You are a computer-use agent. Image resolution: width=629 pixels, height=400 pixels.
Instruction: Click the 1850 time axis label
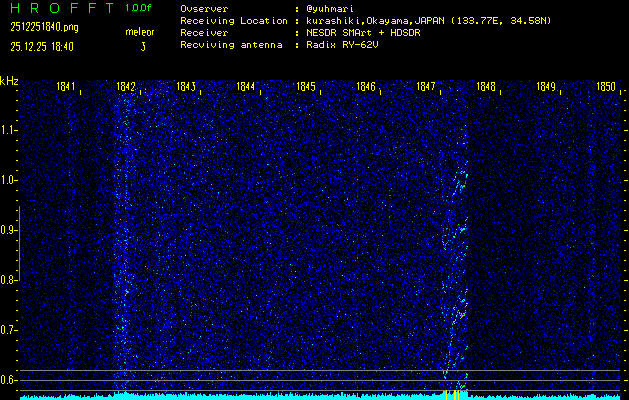point(606,86)
